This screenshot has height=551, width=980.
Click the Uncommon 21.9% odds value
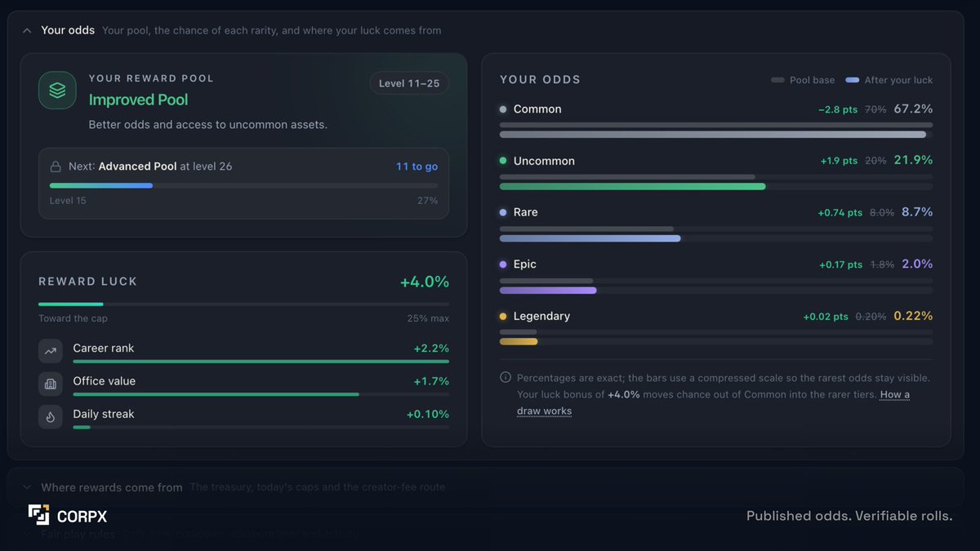pos(913,160)
